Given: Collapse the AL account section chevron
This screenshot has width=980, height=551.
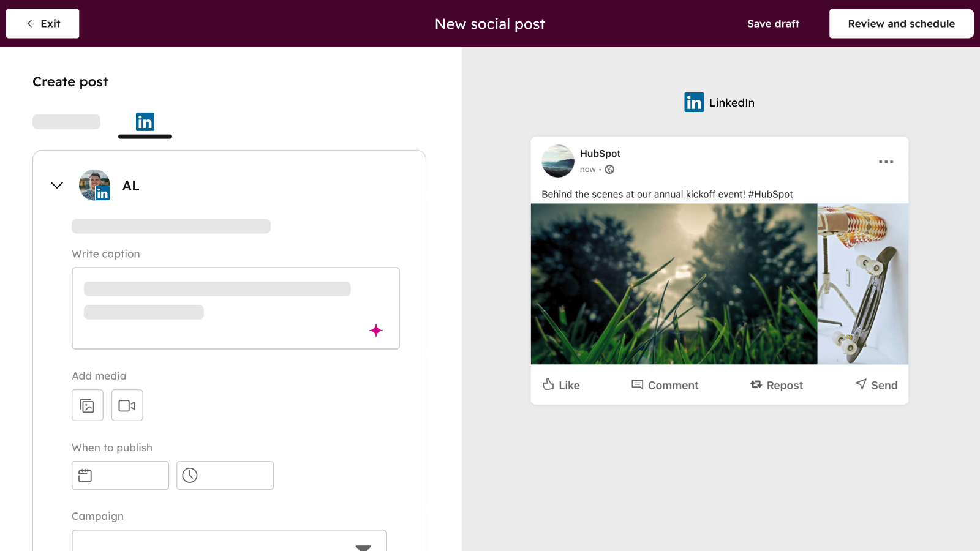Looking at the screenshot, I should coord(57,185).
